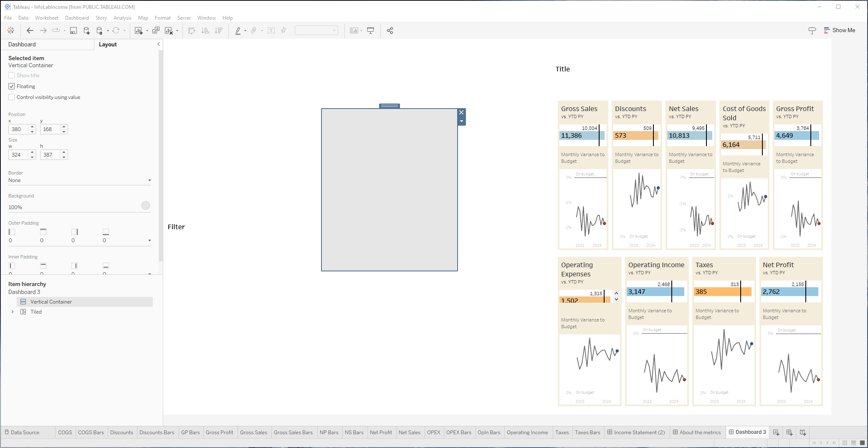
Task: Open the Analysis menu
Action: (122, 18)
